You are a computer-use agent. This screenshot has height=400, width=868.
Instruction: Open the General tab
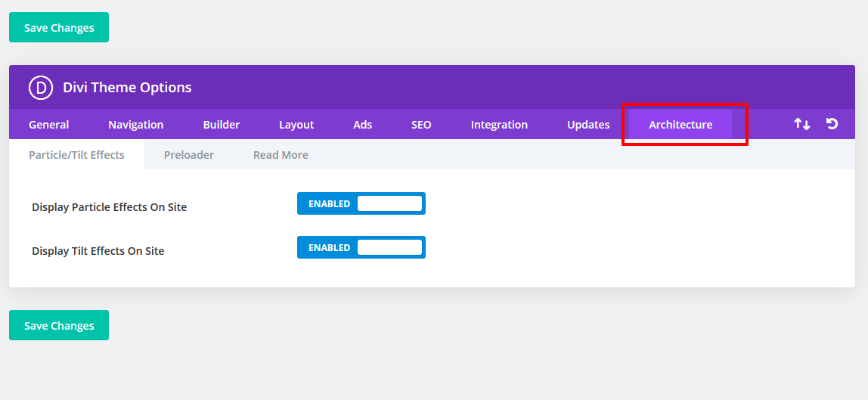(48, 125)
